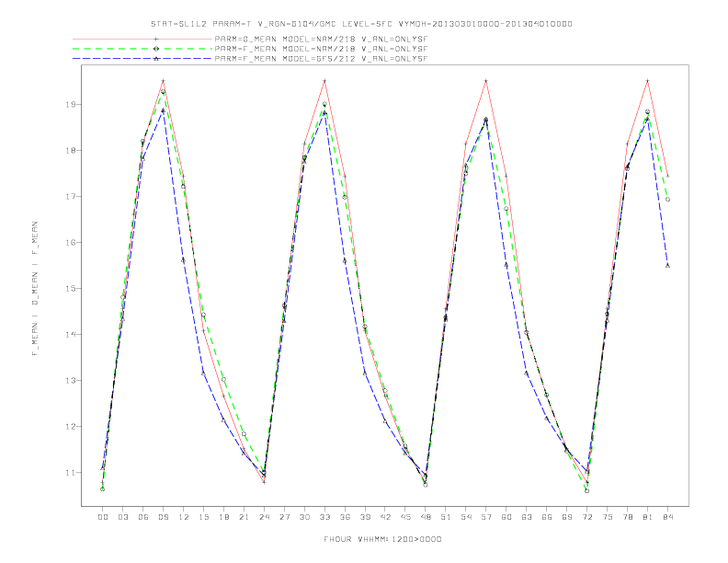Click the y-axis tick label 16
This screenshot has width=728, height=563.
pyautogui.click(x=70, y=243)
